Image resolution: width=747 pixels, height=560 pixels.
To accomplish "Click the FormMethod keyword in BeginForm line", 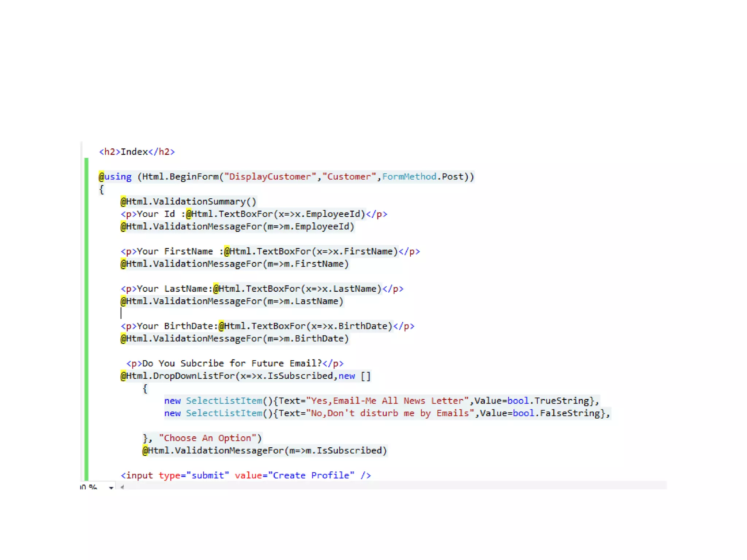I will click(x=409, y=177).
